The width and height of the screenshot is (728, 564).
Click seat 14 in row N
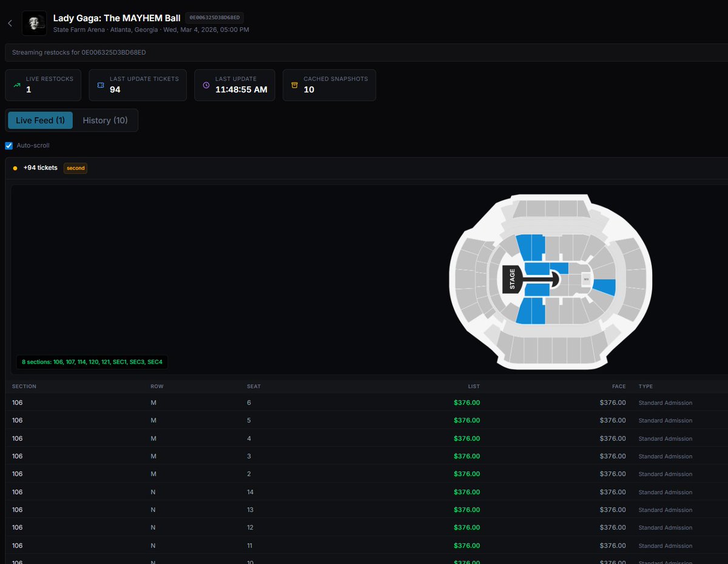coord(251,492)
